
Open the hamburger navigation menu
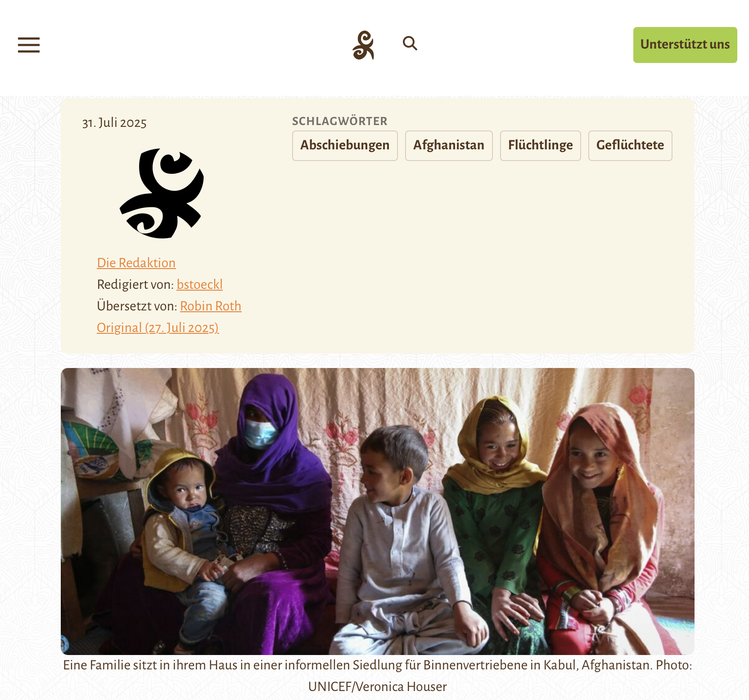coord(29,45)
